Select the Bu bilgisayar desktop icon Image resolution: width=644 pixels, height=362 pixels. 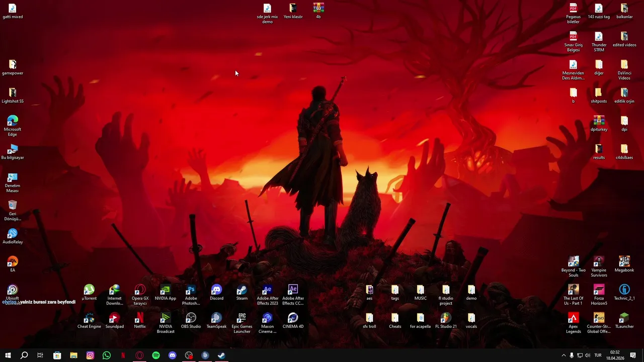coord(13,152)
